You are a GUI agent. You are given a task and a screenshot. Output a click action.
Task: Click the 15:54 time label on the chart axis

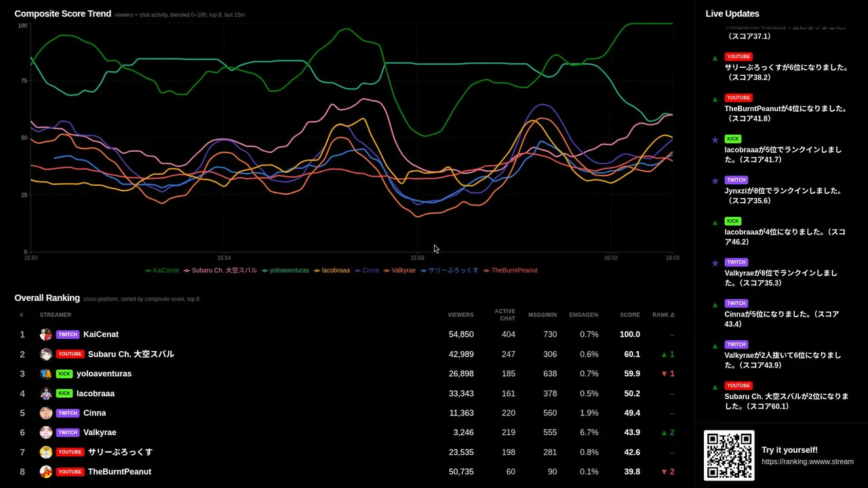[x=224, y=258]
